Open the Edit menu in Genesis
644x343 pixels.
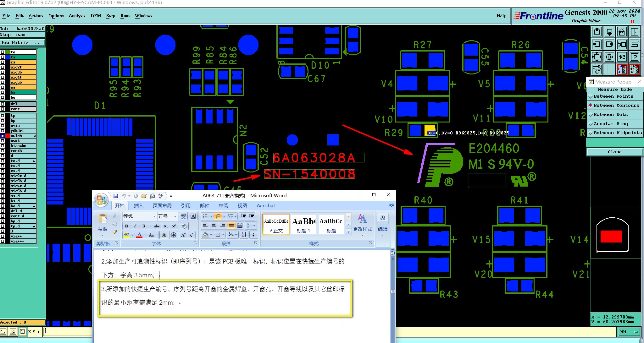pyautogui.click(x=19, y=16)
